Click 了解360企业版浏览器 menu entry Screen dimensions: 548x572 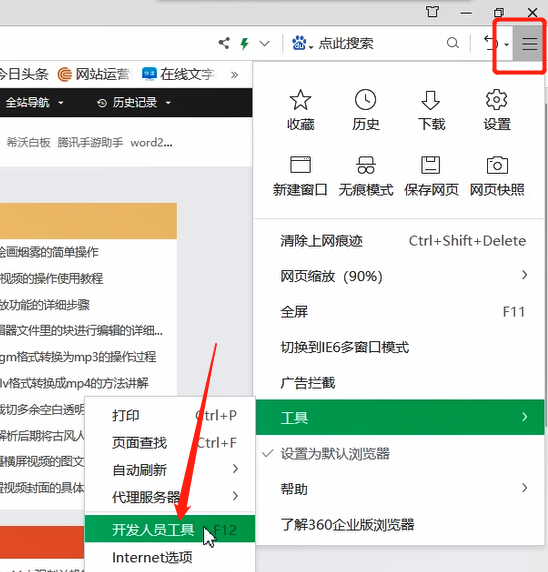pos(400,524)
